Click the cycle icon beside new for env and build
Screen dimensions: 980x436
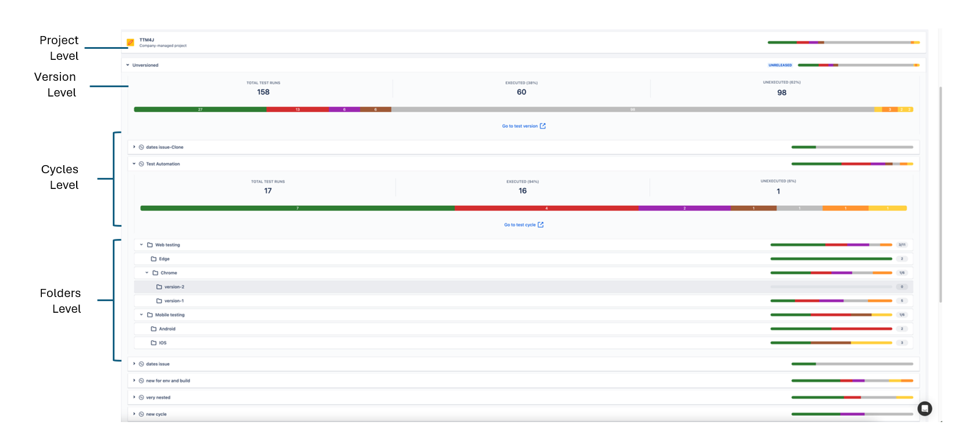pos(141,381)
